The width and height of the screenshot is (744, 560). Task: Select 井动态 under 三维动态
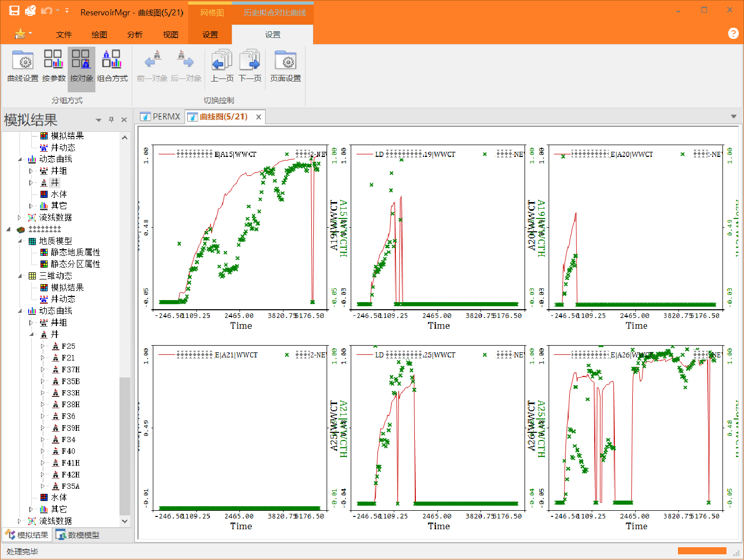tap(63, 299)
